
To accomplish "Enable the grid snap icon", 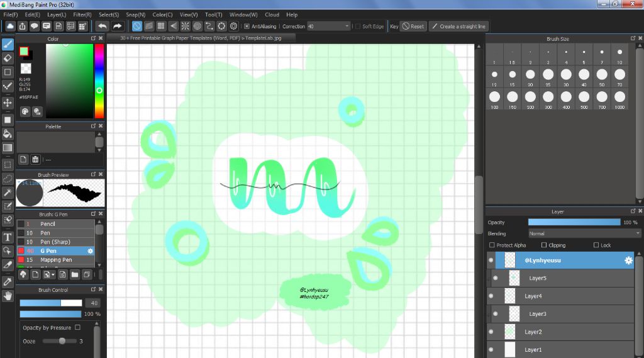I will [x=161, y=26].
